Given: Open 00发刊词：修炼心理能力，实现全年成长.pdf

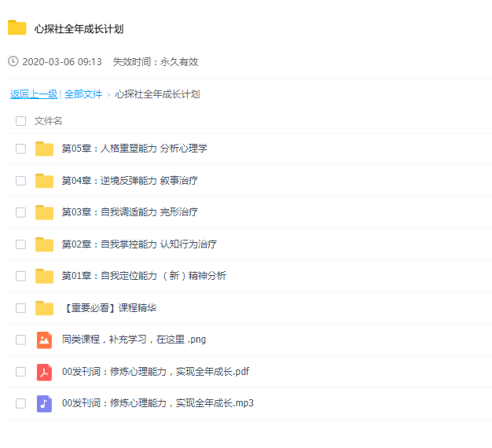Looking at the screenshot, I should click(x=156, y=372).
